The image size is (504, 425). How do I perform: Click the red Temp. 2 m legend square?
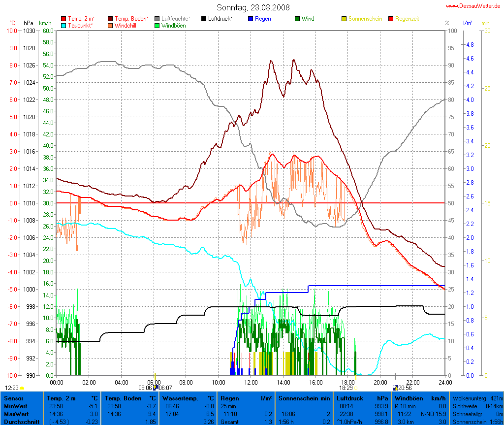pyautogui.click(x=63, y=19)
